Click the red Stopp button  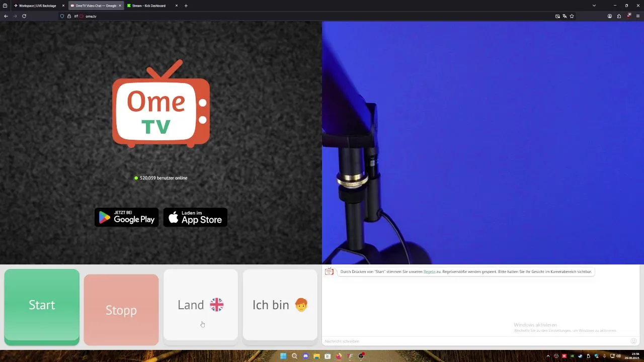pos(121,310)
